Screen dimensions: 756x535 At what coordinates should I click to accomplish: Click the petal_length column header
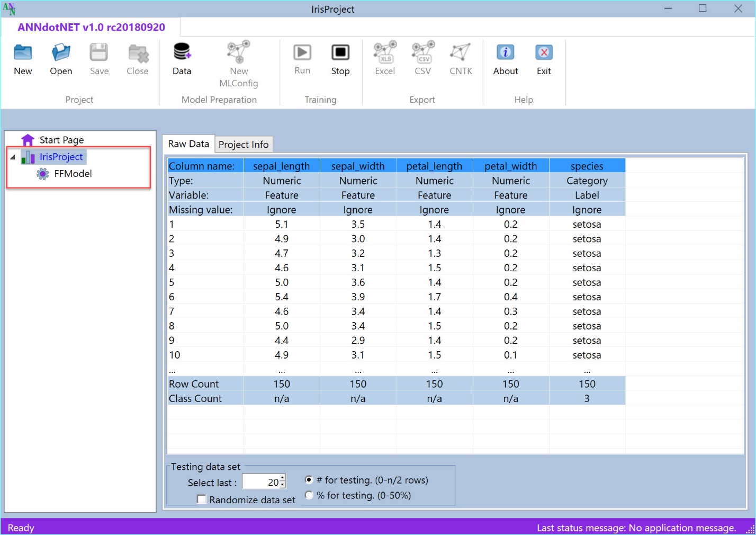click(x=434, y=166)
